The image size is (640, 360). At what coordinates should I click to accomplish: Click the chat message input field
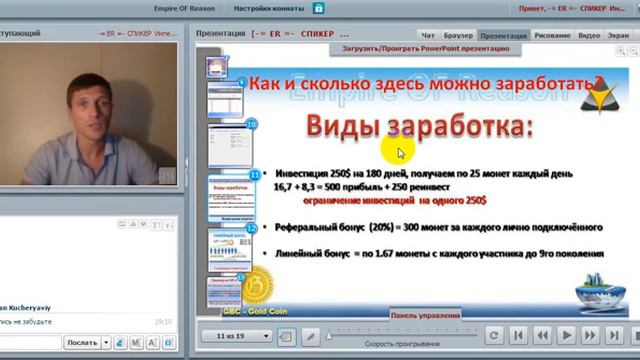30,342
